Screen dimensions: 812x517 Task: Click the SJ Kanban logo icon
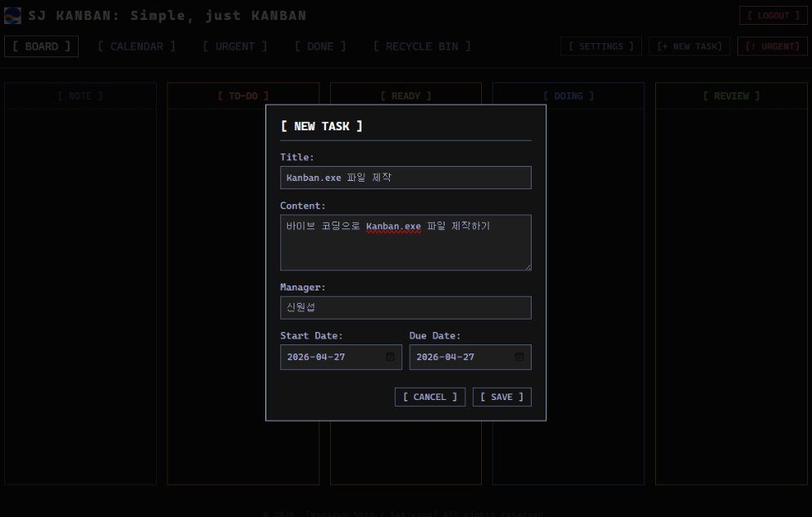pos(12,16)
